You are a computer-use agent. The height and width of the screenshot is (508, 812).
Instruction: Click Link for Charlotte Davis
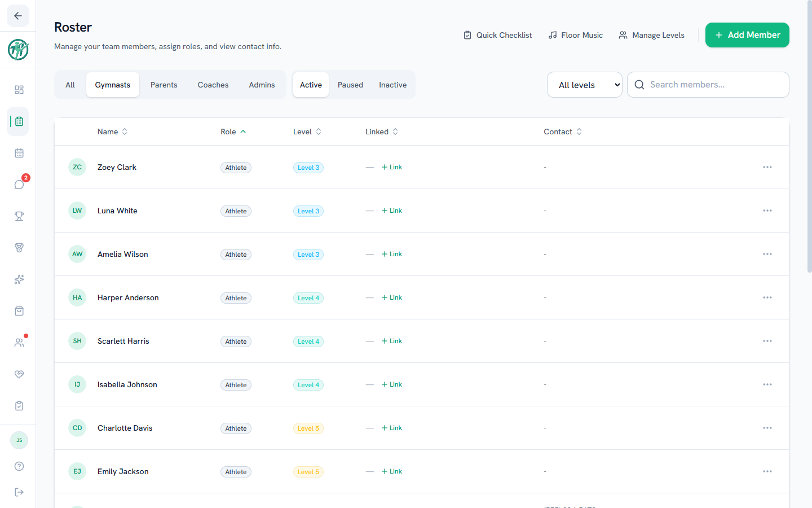click(x=392, y=428)
